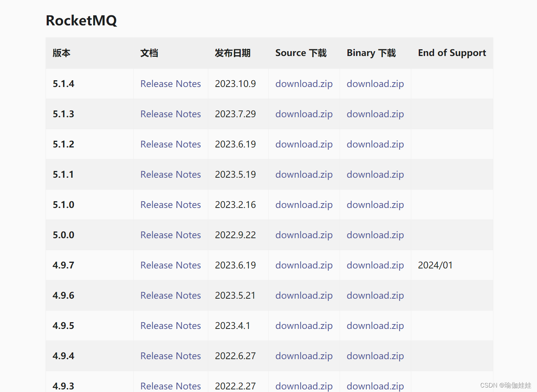The height and width of the screenshot is (392, 537).
Task: Open Release Notes for version 5.1.3
Action: coord(171,114)
